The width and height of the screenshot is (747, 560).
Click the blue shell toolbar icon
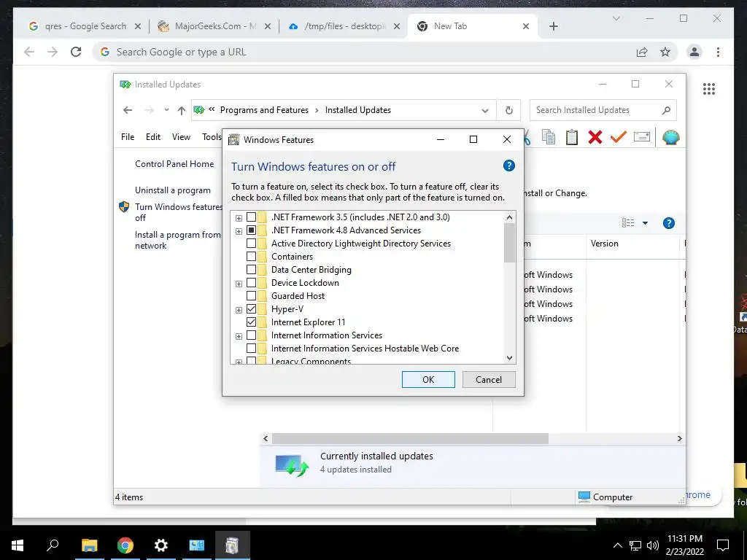pyautogui.click(x=670, y=137)
